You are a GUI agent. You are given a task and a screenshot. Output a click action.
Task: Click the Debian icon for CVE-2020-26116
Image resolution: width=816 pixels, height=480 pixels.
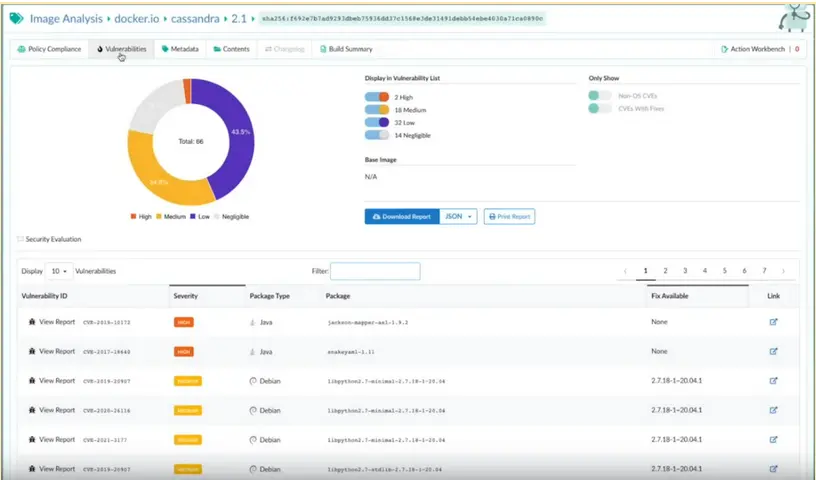[253, 410]
